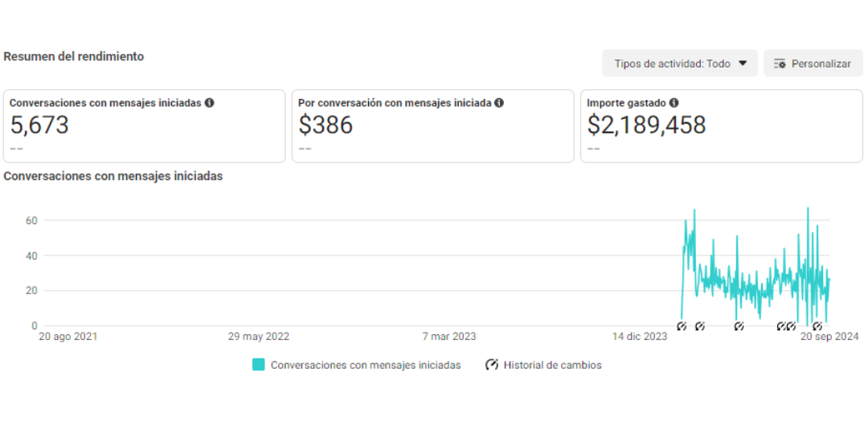This screenshot has height=434, width=868.
Task: Open info icon beside Por conversación con mensajes iniciada
Action: point(499,103)
